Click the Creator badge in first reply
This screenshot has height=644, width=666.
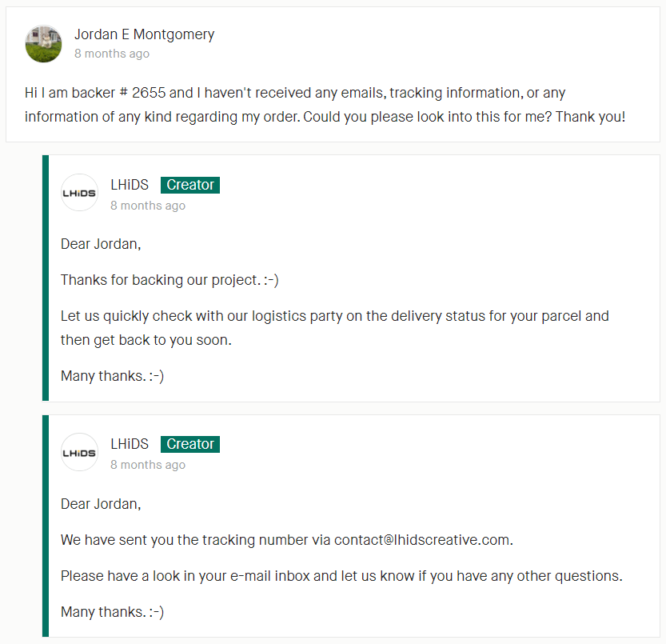click(190, 185)
